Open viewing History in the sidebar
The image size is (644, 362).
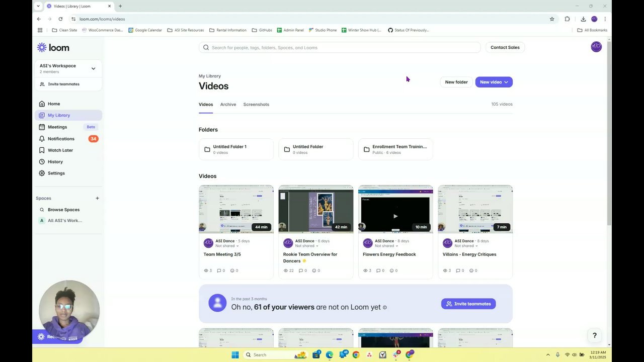68,162
